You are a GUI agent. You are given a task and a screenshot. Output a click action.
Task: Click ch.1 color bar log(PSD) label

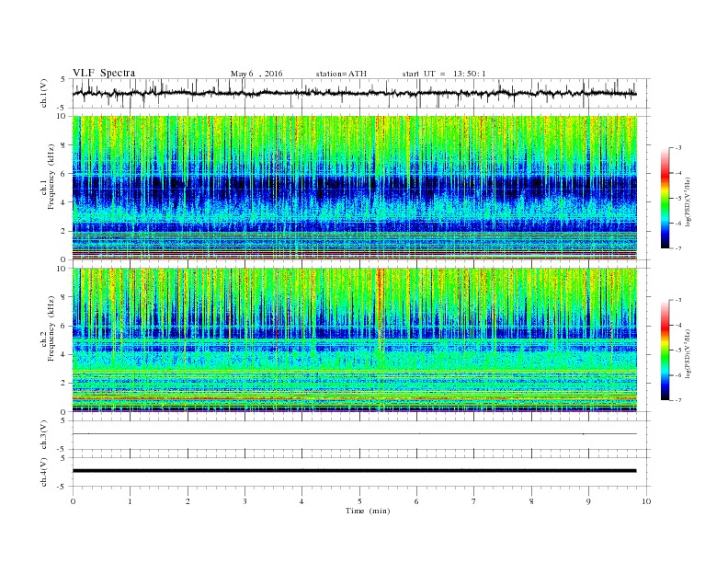coord(688,201)
